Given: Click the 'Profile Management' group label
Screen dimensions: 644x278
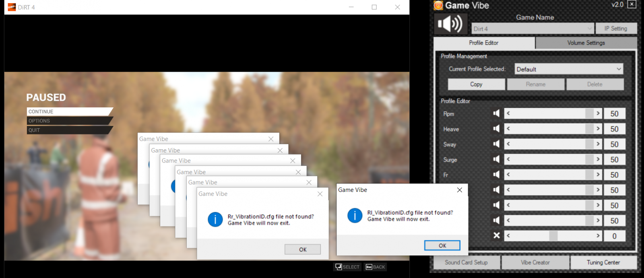Looking at the screenshot, I should point(464,56).
